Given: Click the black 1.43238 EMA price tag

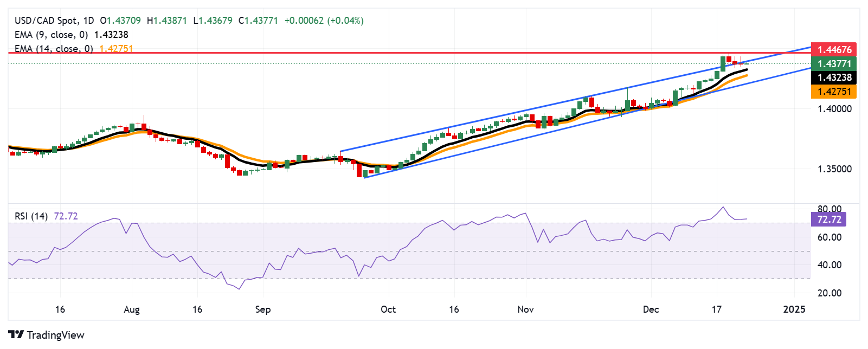Looking at the screenshot, I should point(834,77).
